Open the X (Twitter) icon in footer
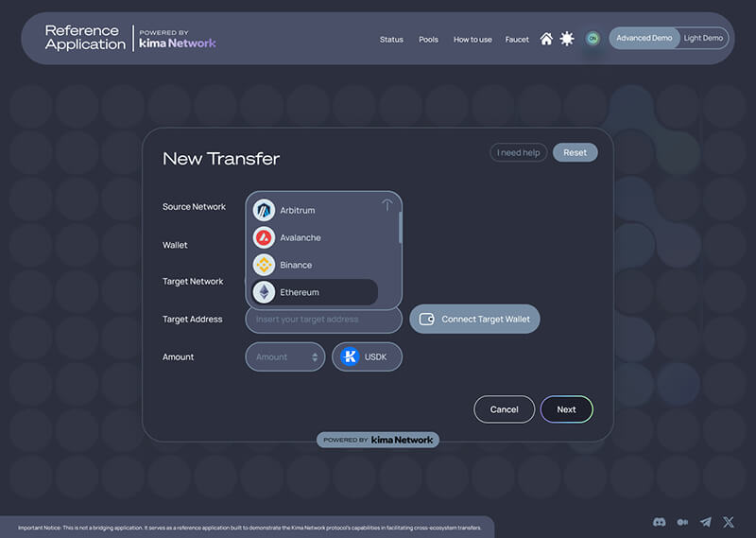 pos(728,522)
